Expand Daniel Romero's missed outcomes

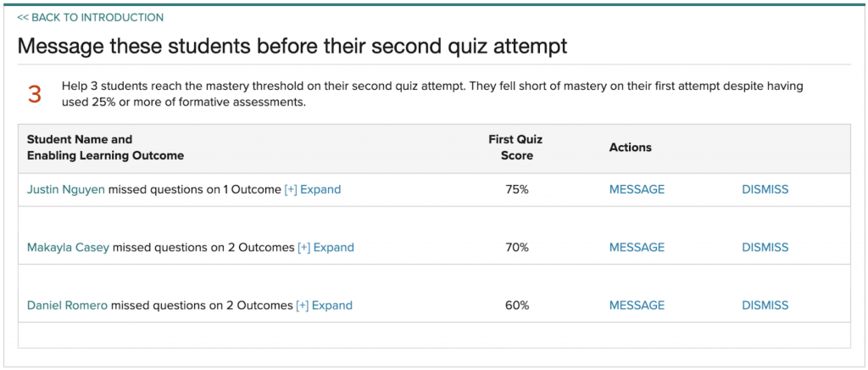point(324,306)
